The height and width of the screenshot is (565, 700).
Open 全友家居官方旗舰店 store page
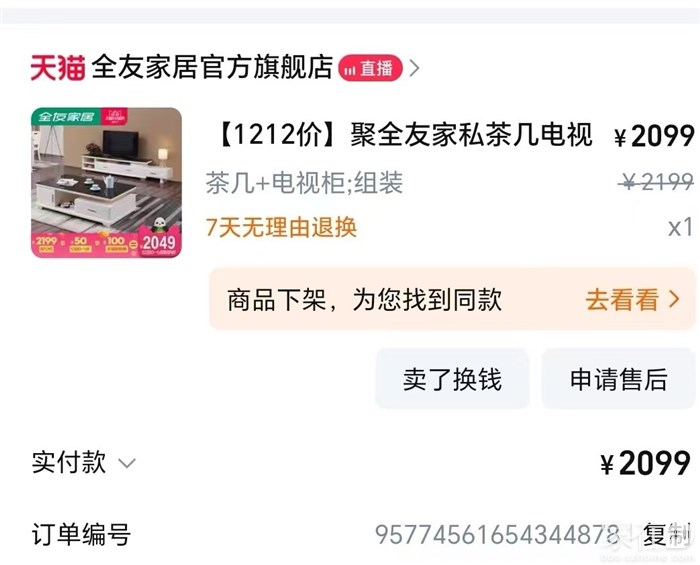tap(212, 67)
